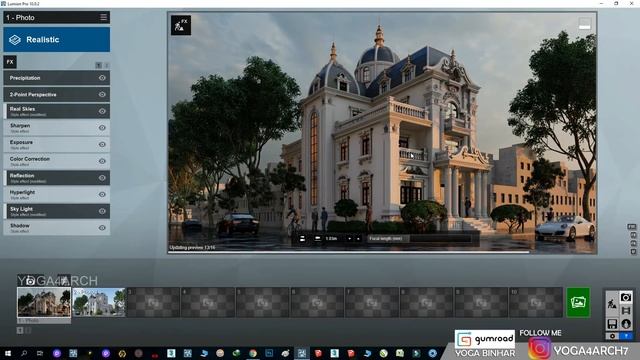Toggle visibility of Shadow effect
The width and height of the screenshot is (640, 360).
click(x=102, y=228)
